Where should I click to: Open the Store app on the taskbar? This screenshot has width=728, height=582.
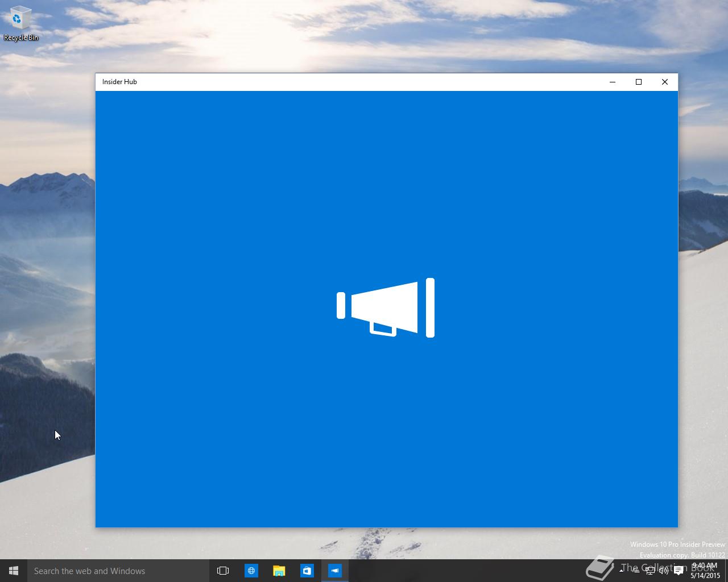[307, 571]
